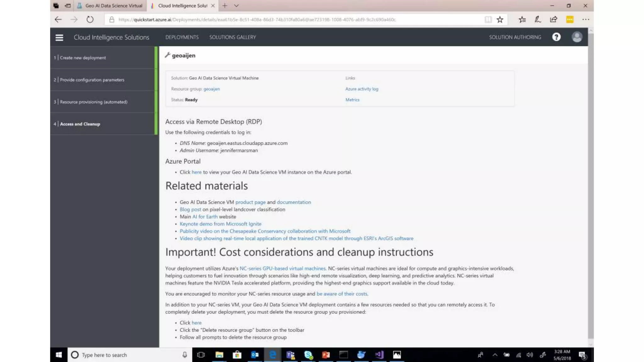Open the SOLUTIONS GALLERY page
The image size is (644, 362).
click(x=232, y=37)
